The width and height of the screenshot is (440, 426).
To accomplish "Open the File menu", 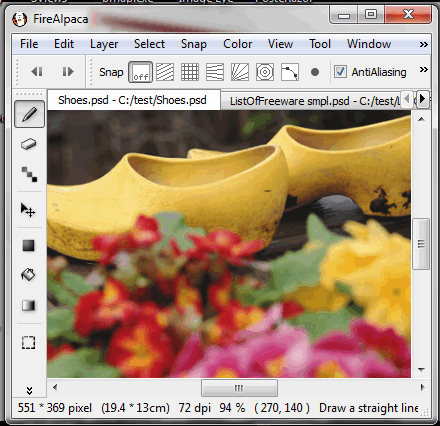I will pyautogui.click(x=29, y=44).
